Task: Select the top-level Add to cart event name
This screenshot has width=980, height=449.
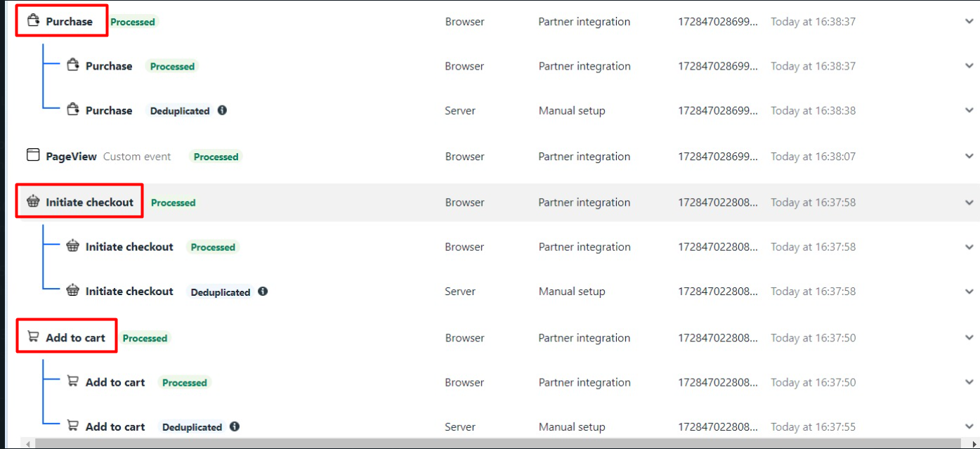Action: (75, 338)
